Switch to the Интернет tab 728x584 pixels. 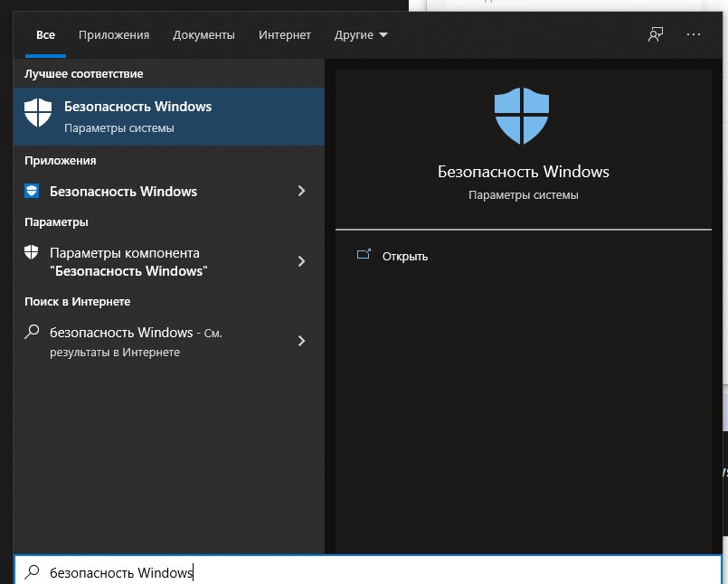click(x=284, y=34)
